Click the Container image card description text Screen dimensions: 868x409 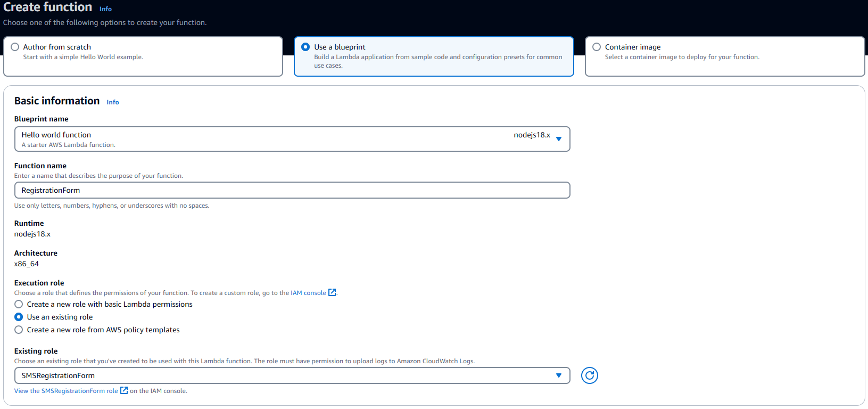[x=682, y=57]
